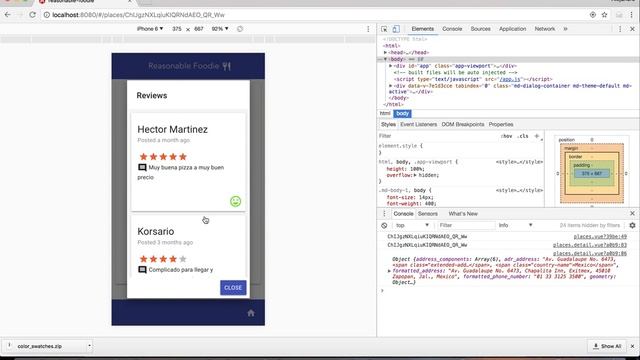The height and width of the screenshot is (360, 640).
Task: Open console settings gear icon
Action: click(632, 225)
